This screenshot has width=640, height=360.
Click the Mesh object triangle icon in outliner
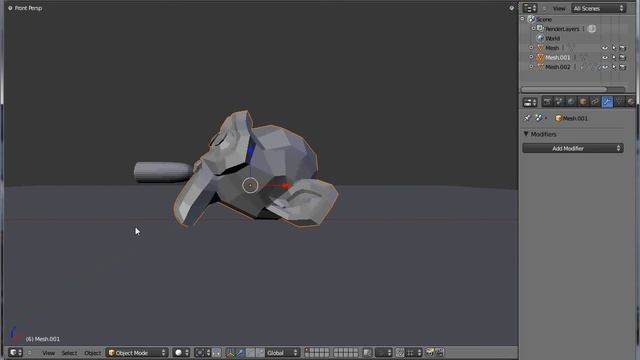point(540,48)
